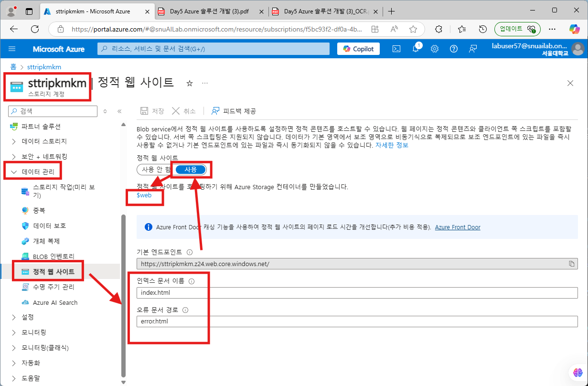This screenshot has height=386, width=588.
Task: Select the 사용 toggle option
Action: click(191, 170)
